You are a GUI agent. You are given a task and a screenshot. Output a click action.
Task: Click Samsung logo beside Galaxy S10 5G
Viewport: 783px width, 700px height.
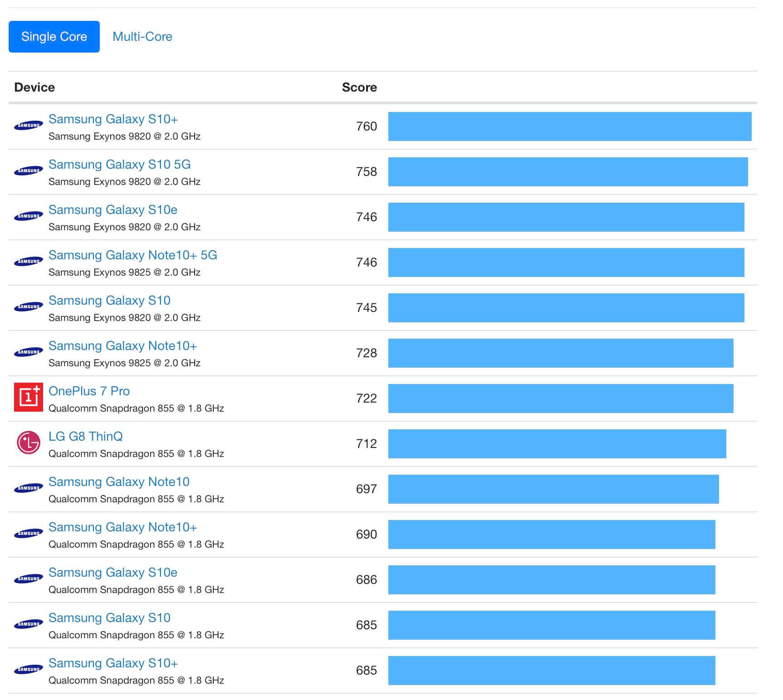[x=28, y=171]
